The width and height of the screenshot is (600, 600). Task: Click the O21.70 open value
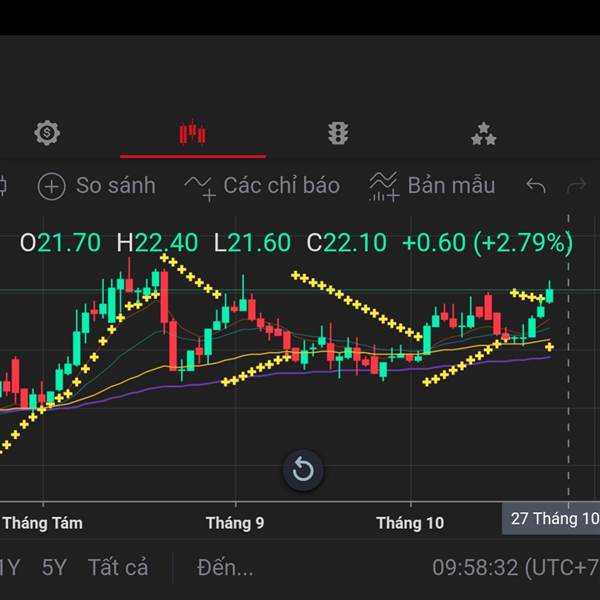pyautogui.click(x=60, y=243)
